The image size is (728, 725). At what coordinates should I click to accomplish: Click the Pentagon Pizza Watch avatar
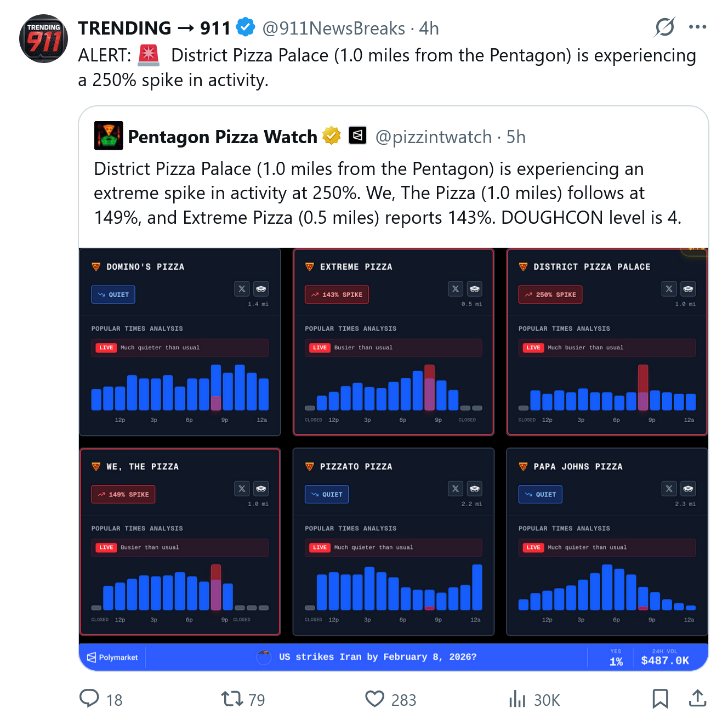(x=109, y=136)
